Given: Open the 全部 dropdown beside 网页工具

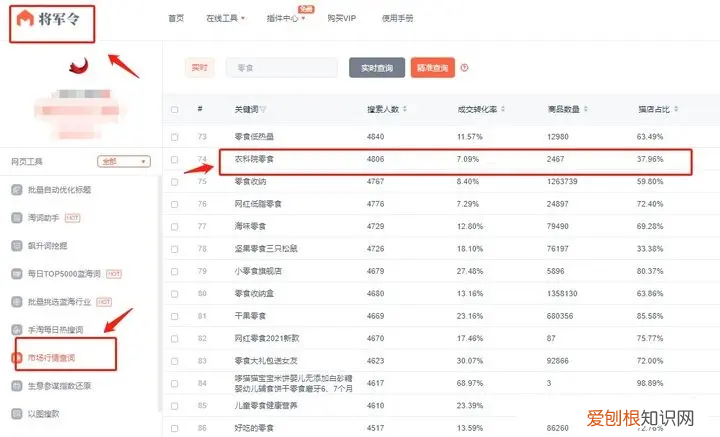Looking at the screenshot, I should pos(124,162).
